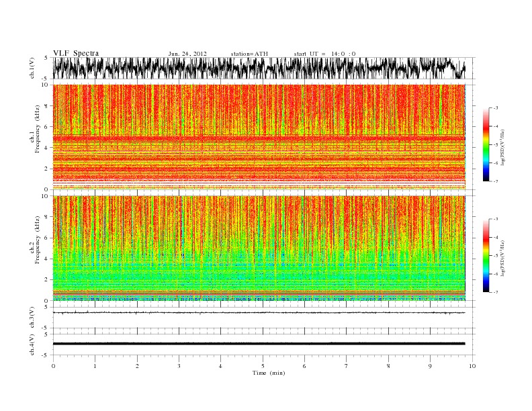Click the '8' tick on the time axis

pyautogui.click(x=388, y=366)
